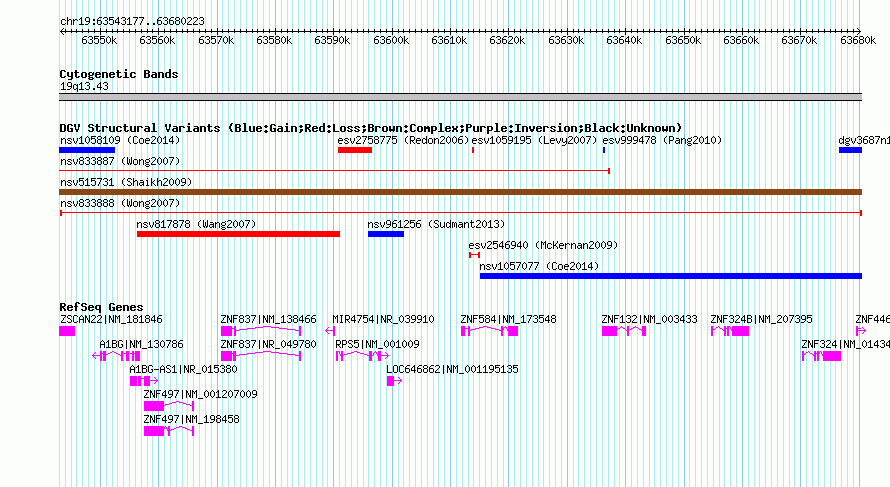Click the esv999478 (Pang2010) label
Image resolution: width=890 pixels, height=487 pixels.
click(662, 140)
